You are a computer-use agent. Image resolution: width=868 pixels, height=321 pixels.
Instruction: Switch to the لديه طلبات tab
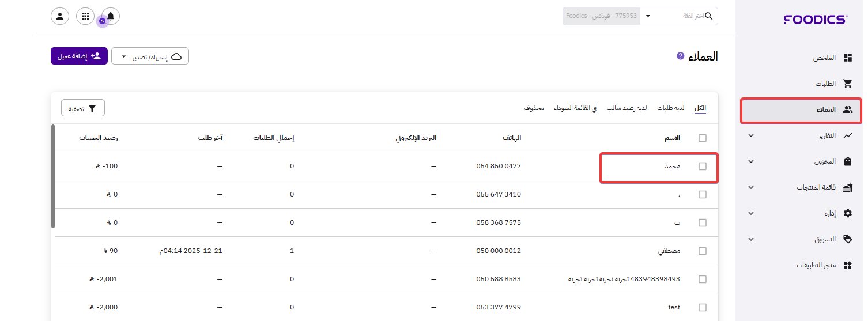pos(670,108)
